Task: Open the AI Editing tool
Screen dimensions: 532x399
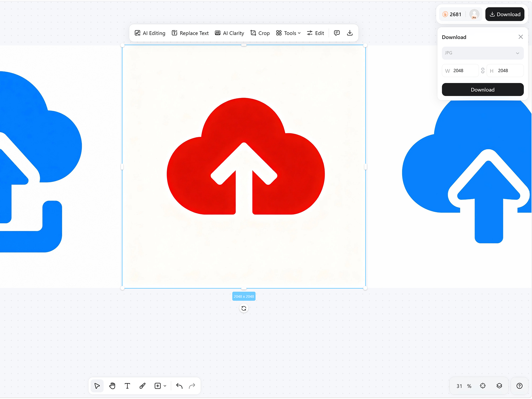Action: (x=150, y=33)
